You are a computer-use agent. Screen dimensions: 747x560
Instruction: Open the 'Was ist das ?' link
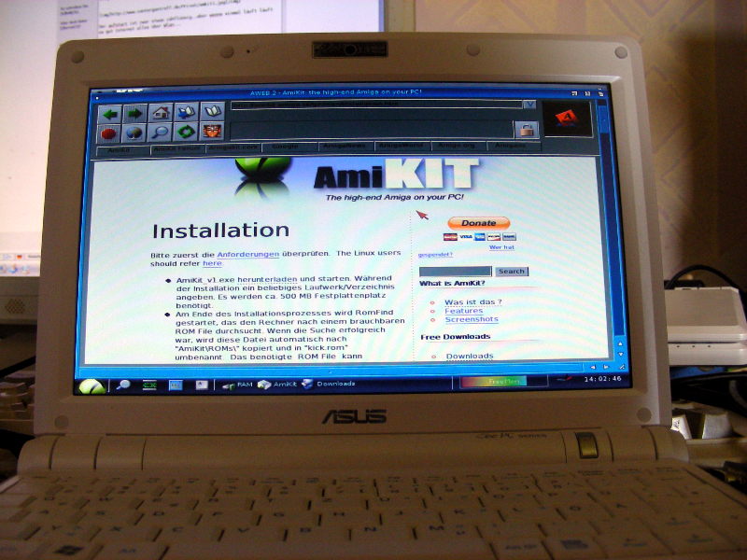473,301
